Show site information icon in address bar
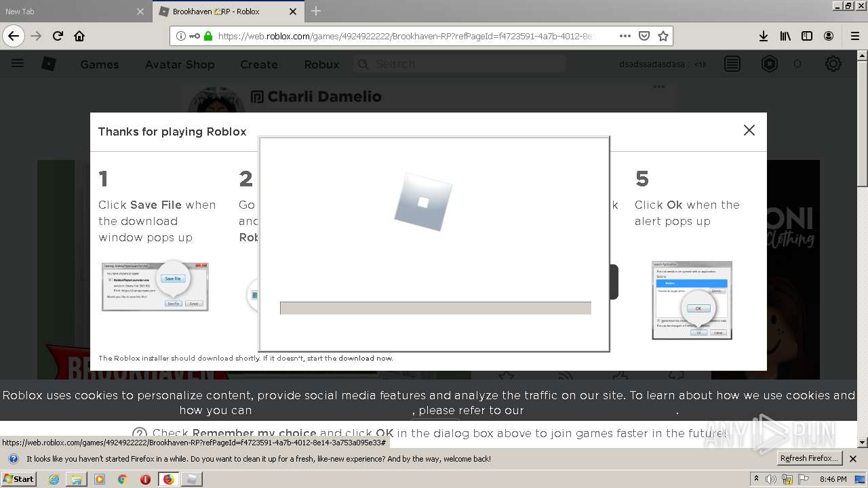This screenshot has height=488, width=868. pyautogui.click(x=180, y=36)
